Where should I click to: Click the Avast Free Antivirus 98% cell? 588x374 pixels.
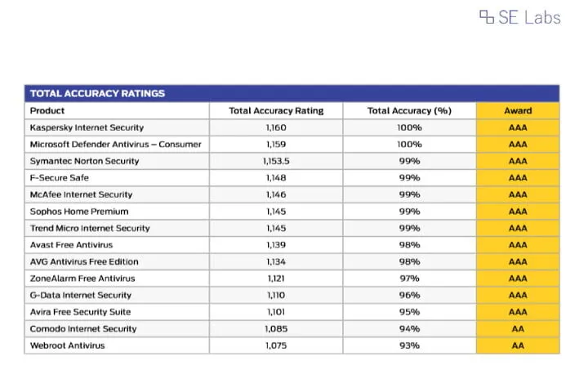[409, 245]
